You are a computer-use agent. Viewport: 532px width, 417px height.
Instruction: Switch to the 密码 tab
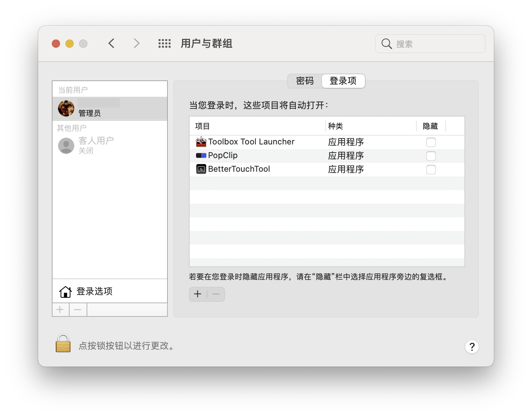[x=305, y=81]
